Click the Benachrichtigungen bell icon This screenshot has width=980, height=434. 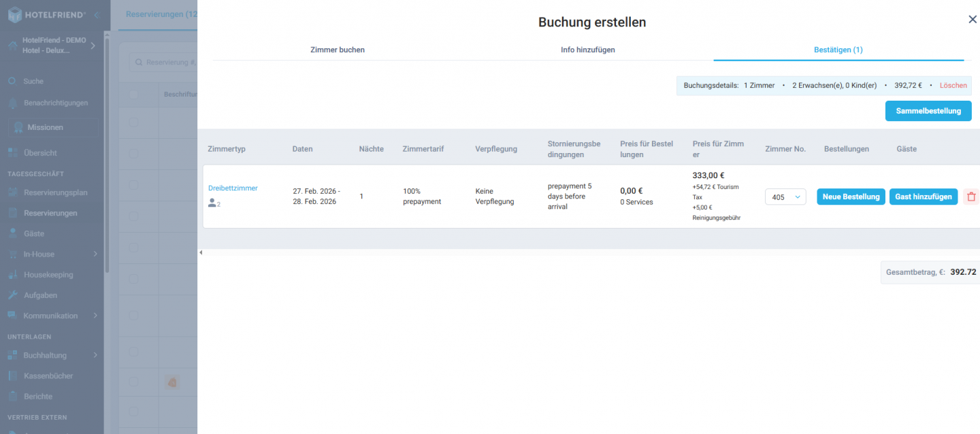12,103
